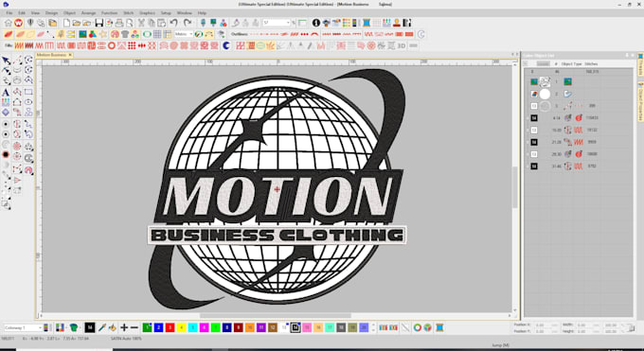Expand the 21-28 color group row
Viewport: 644px width, 351px height.
(528, 142)
